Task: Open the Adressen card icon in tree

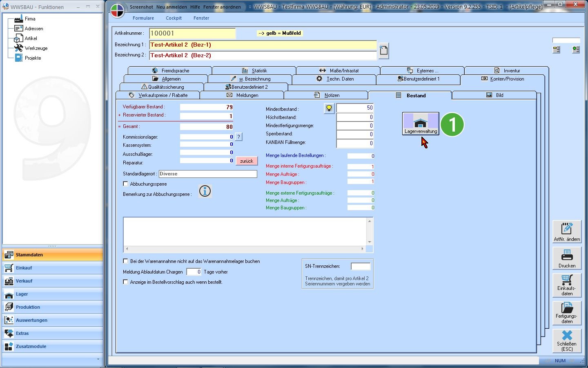Action: tap(18, 29)
